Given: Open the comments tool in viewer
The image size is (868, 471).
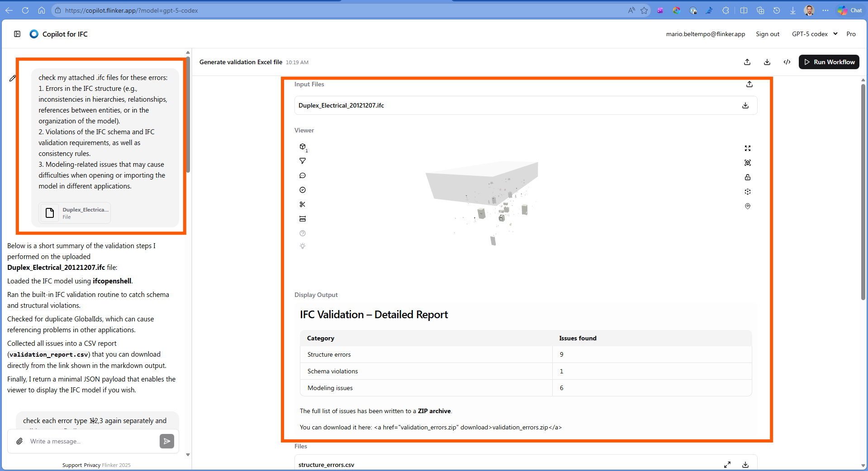Looking at the screenshot, I should coord(303,175).
